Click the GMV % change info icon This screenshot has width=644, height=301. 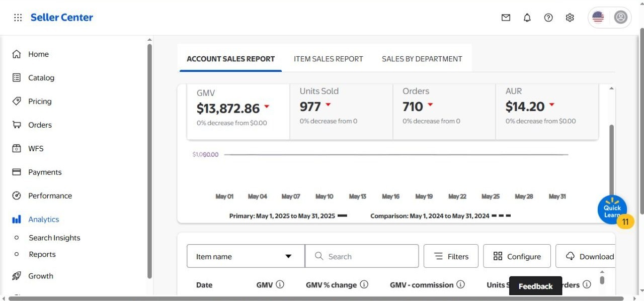coord(364,284)
